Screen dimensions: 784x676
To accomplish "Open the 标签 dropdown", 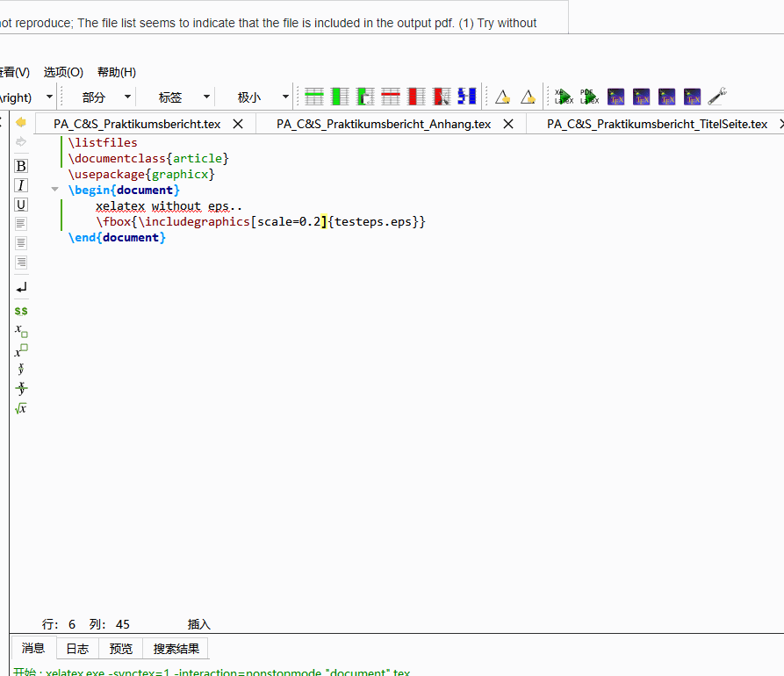I will pos(206,97).
